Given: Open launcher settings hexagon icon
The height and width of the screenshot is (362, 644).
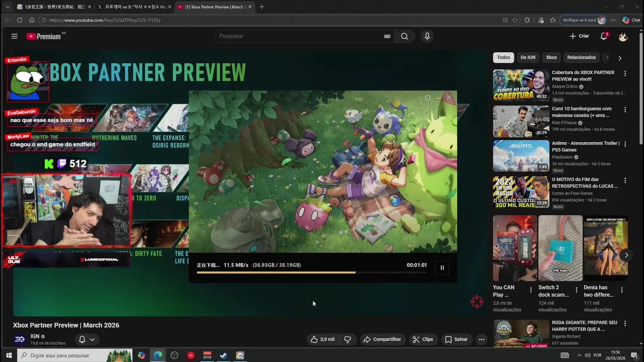Looking at the screenshot, I should [x=427, y=98].
